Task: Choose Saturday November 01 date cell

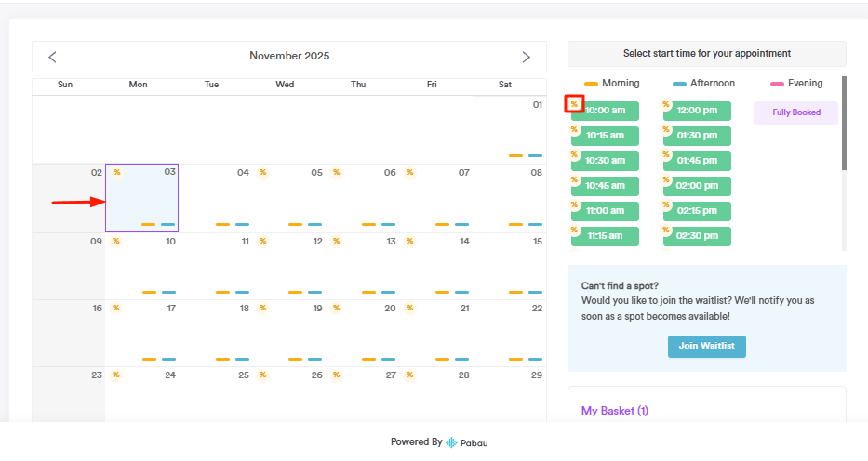Action: 509,129
